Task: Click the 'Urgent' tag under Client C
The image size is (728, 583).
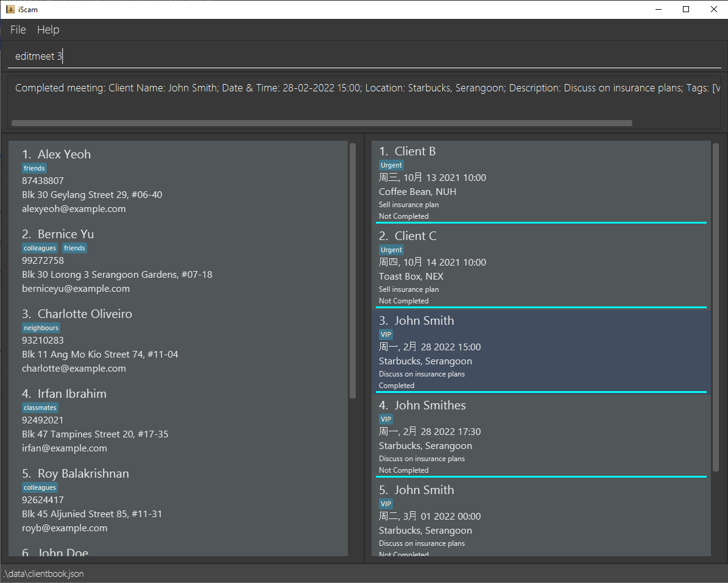Action: point(391,250)
